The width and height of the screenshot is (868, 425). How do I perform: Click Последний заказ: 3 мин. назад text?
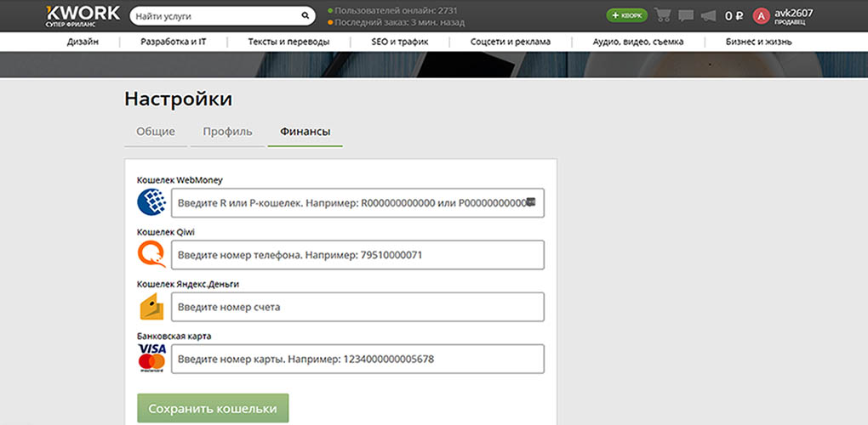click(x=400, y=23)
